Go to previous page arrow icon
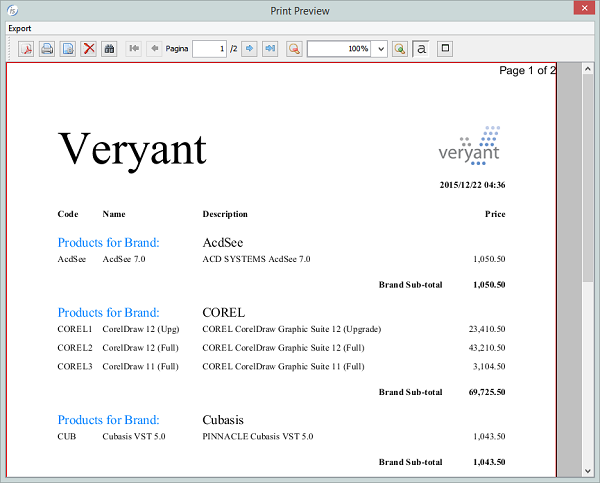 tap(154, 48)
